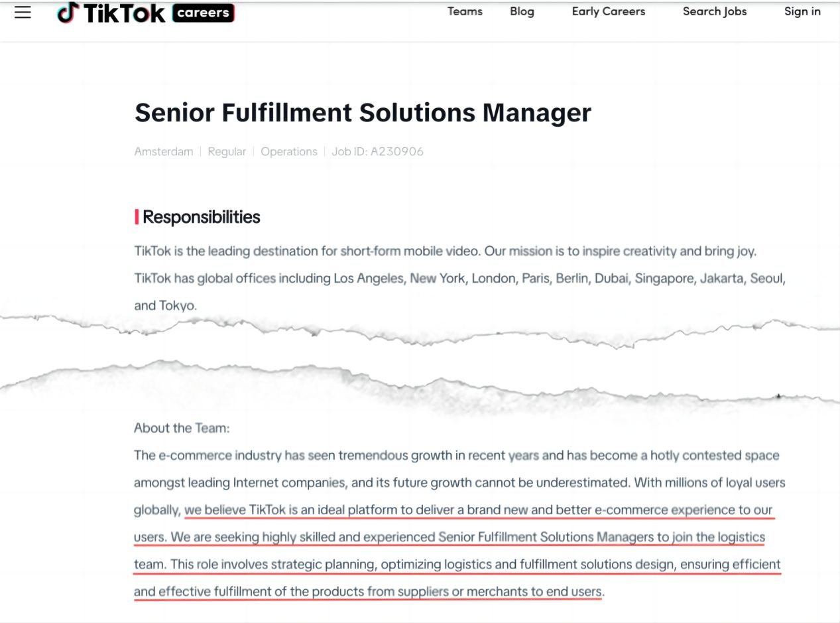Click the Operations category tag
The image size is (840, 623).
289,151
